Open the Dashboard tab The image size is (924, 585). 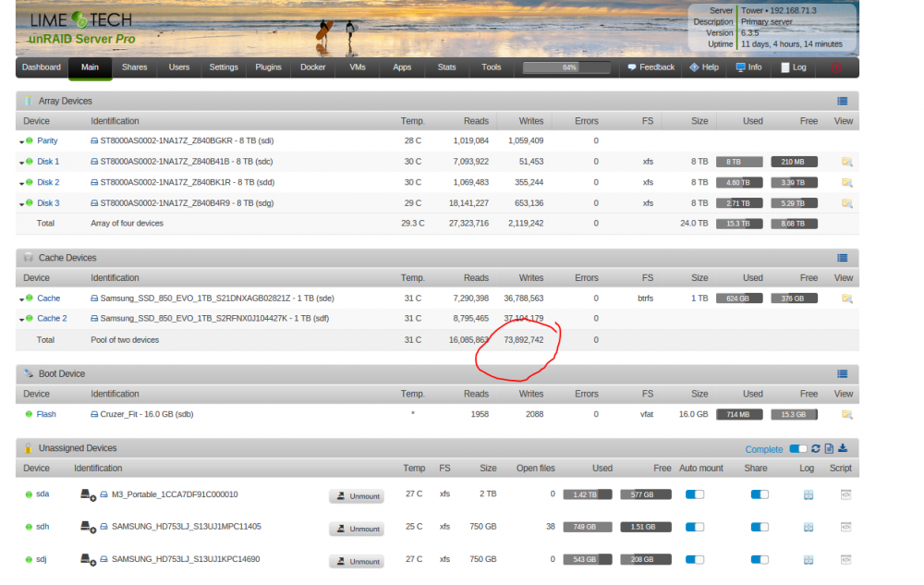click(42, 67)
